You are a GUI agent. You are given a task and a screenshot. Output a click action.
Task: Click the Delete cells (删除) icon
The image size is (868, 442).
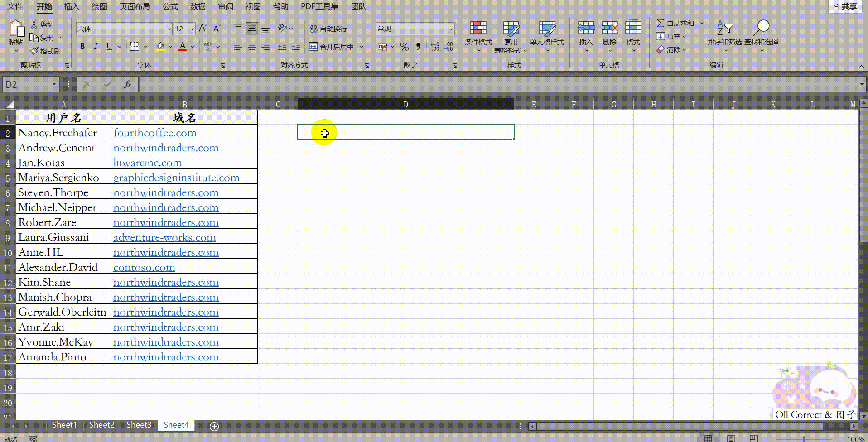coord(610,28)
